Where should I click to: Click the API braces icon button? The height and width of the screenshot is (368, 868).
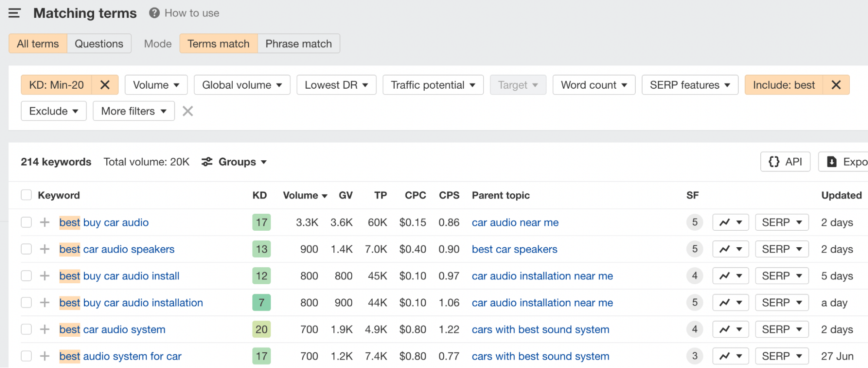pos(785,162)
